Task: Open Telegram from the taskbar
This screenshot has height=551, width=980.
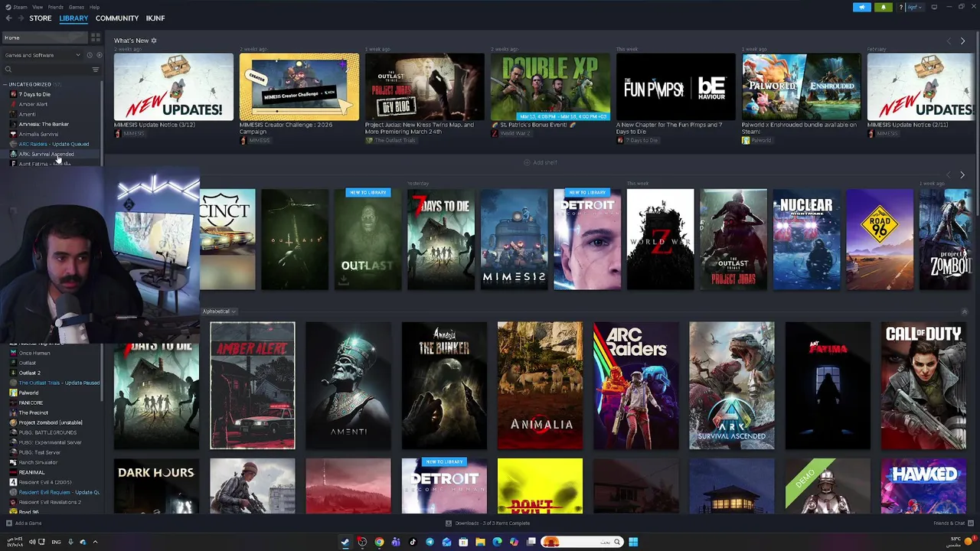Action: [x=430, y=542]
